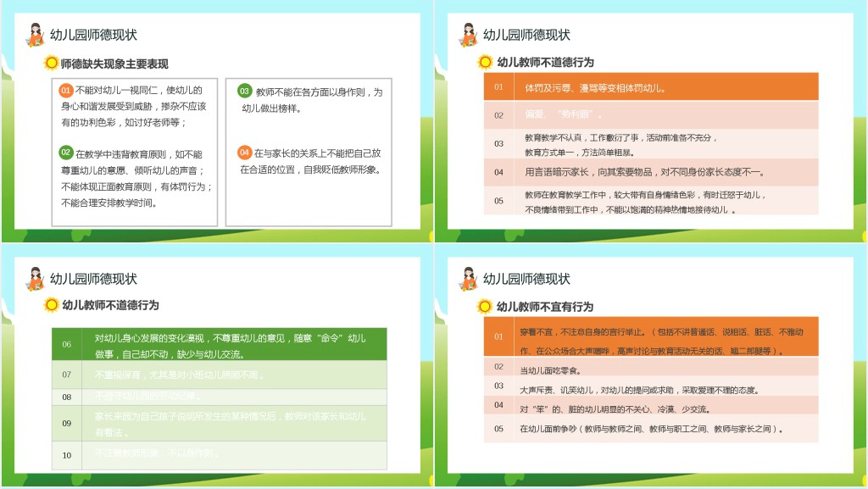This screenshot has width=868, height=489.
Task: Select the orange row 体罚及污辱、谩骂等变相体罚幼儿
Action: pos(651,86)
